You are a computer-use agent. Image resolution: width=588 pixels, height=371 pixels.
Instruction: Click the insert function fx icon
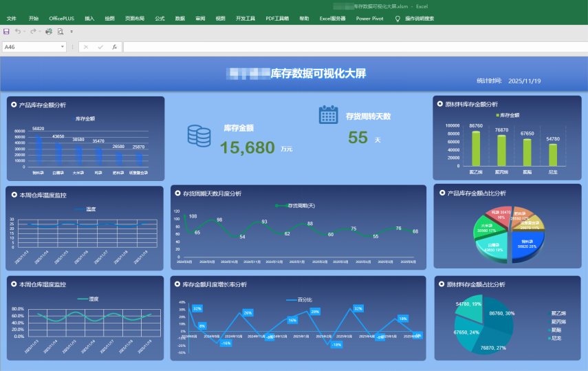tap(114, 47)
